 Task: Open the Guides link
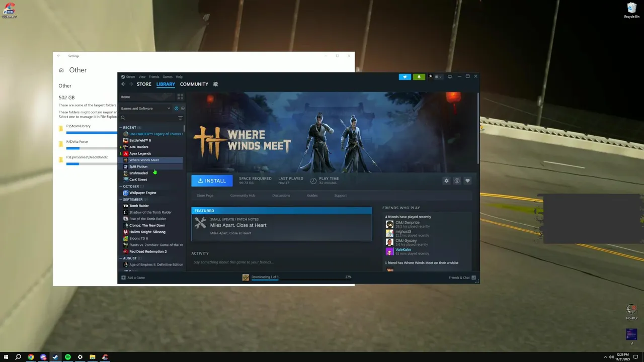pos(312,196)
